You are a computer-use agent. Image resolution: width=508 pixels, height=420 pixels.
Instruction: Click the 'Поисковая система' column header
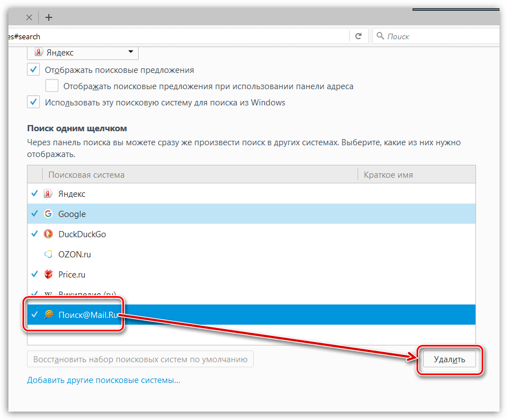(x=200, y=175)
